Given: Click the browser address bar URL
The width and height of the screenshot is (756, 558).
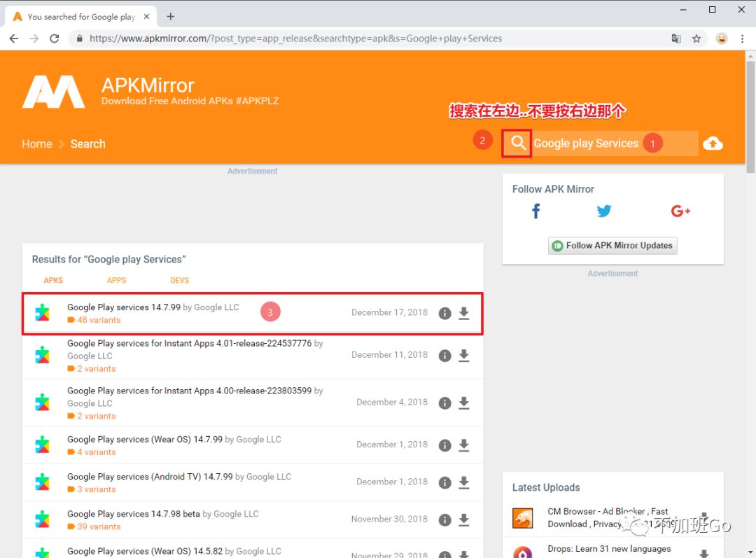Looking at the screenshot, I should (295, 39).
